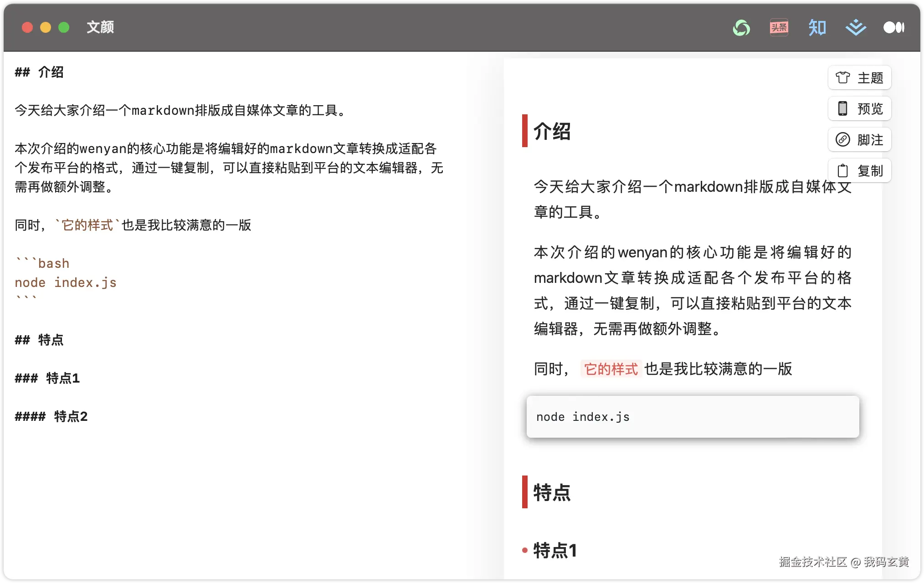Place cursor in 'node index.js' editor line

[x=66, y=283]
